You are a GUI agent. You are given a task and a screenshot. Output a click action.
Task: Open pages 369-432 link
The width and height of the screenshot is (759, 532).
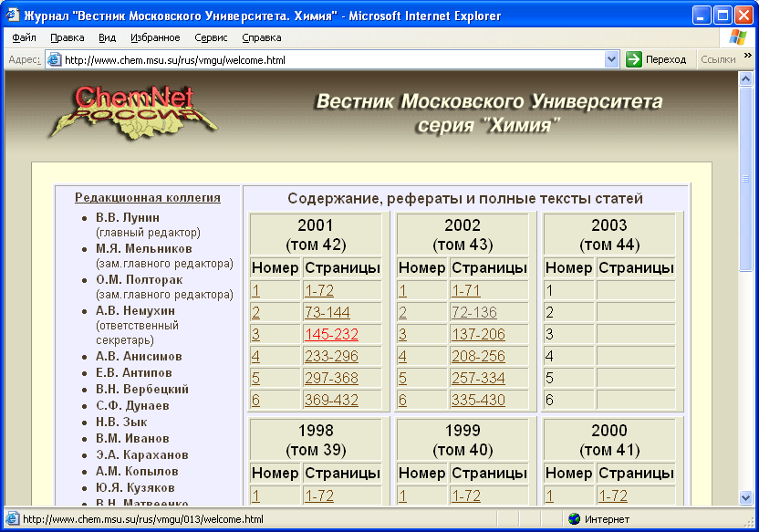331,400
